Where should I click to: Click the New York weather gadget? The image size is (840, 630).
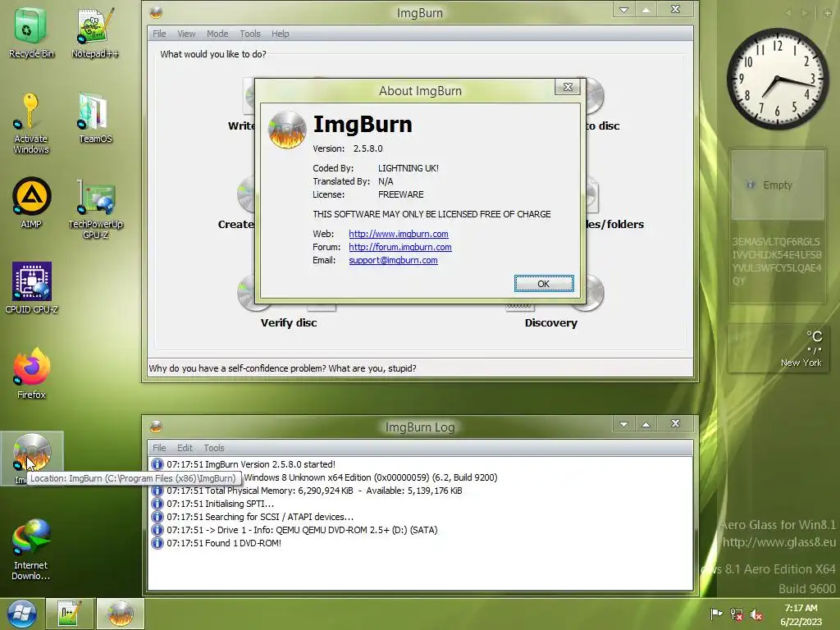(x=778, y=348)
